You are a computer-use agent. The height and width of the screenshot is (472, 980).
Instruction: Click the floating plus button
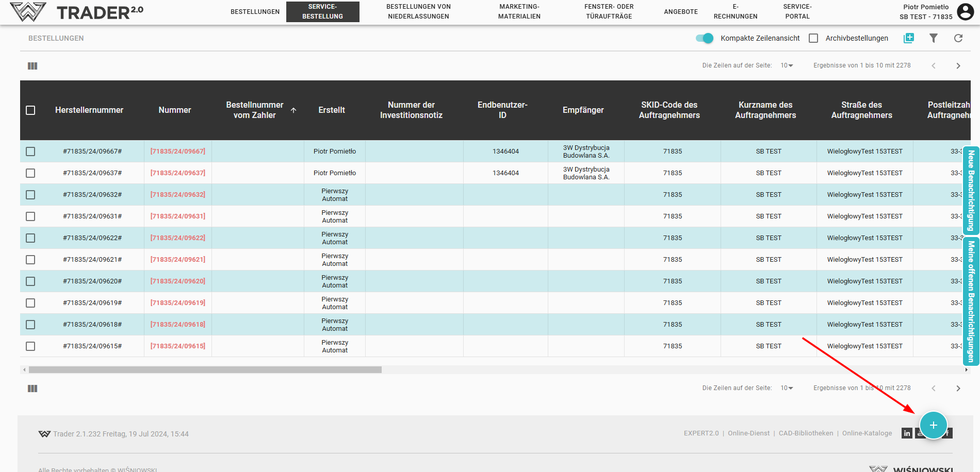(x=933, y=425)
